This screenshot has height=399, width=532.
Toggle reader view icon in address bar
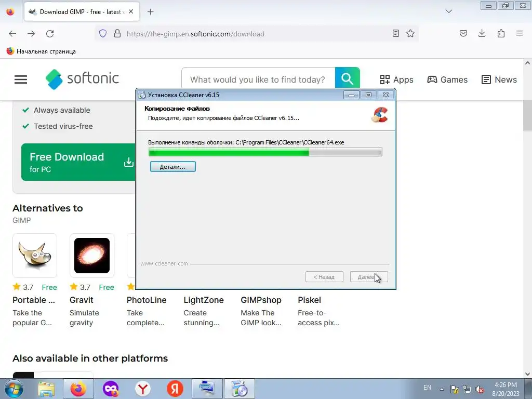(395, 33)
